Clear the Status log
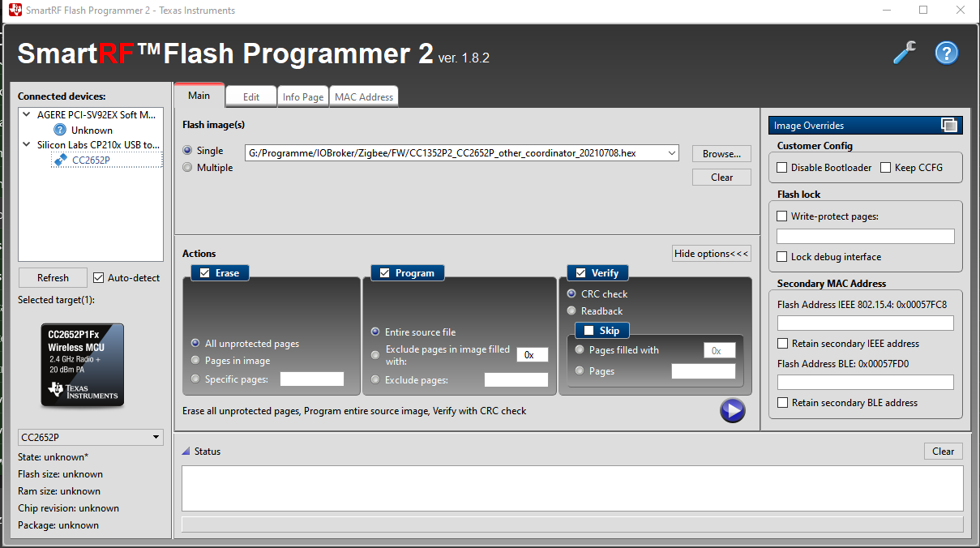This screenshot has height=548, width=980. [944, 452]
